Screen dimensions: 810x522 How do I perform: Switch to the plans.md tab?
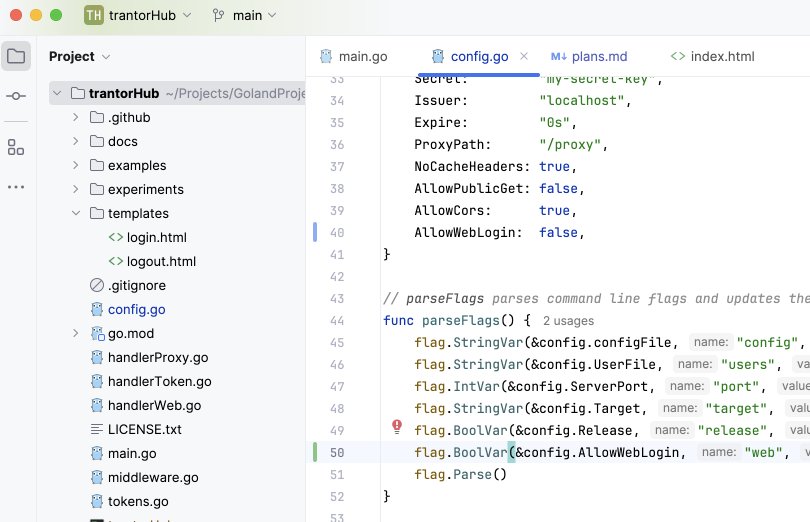[x=589, y=56]
